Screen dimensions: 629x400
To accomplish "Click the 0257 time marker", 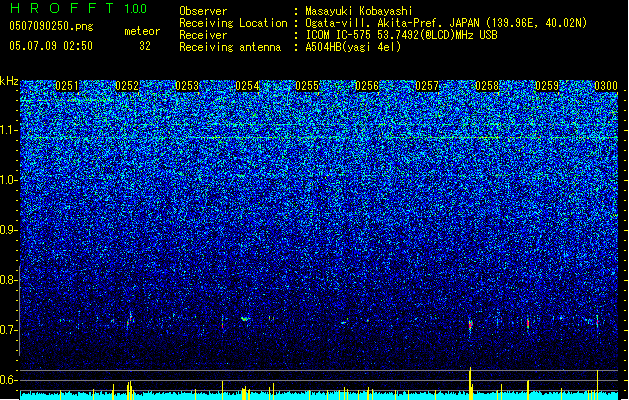I will pos(427,86).
